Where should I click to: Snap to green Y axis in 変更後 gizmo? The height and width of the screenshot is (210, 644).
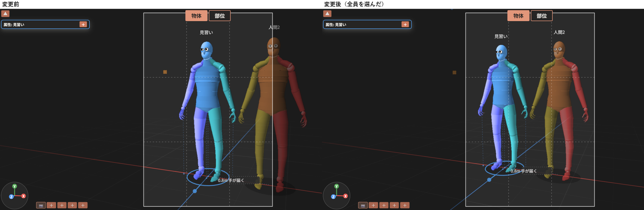tap(337, 186)
